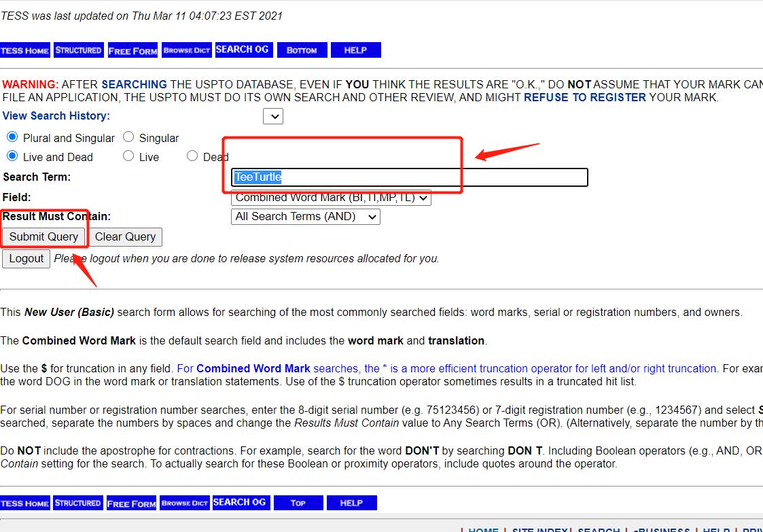Open Search OG in bottom navigation bar
The width and height of the screenshot is (763, 532).
[x=241, y=502]
